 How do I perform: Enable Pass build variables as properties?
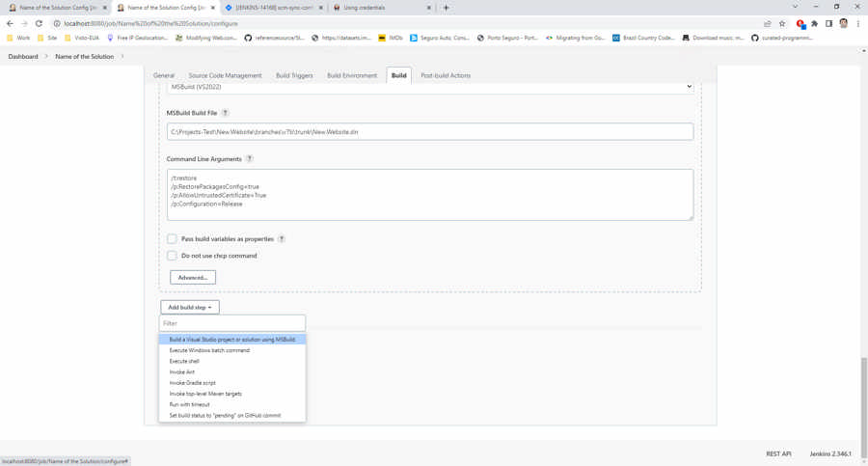pyautogui.click(x=172, y=239)
